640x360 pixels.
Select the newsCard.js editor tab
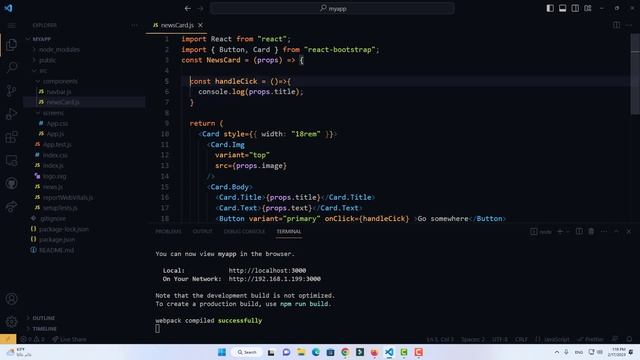(x=177, y=25)
